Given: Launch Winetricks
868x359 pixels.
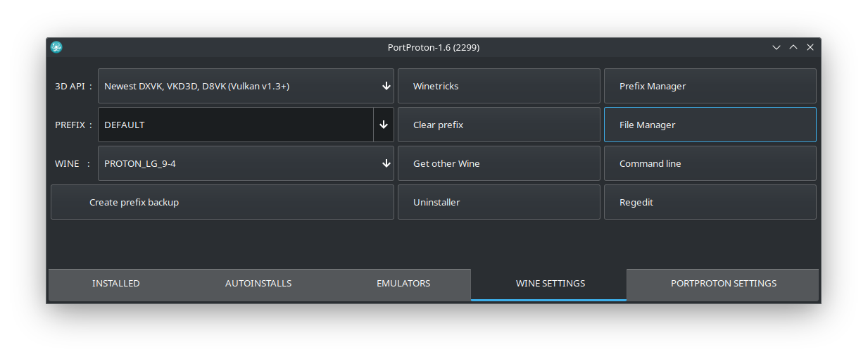Looking at the screenshot, I should coord(499,86).
